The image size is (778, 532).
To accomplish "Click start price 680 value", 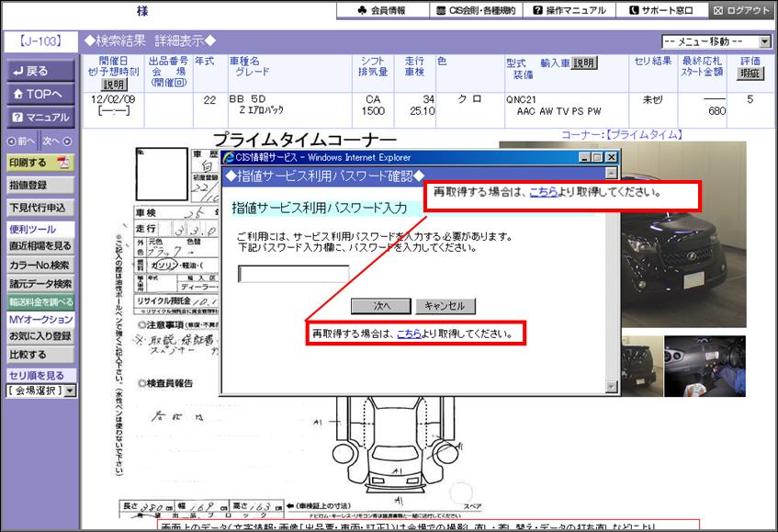I will [717, 111].
